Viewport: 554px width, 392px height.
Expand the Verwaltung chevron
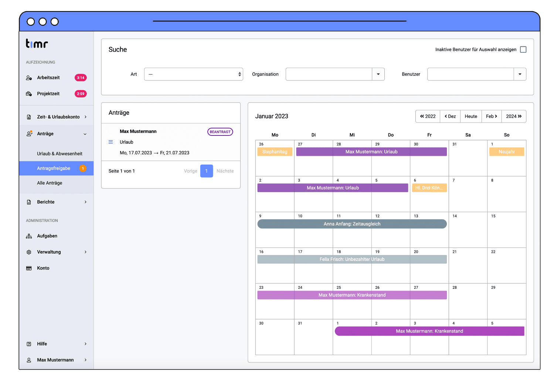point(85,252)
